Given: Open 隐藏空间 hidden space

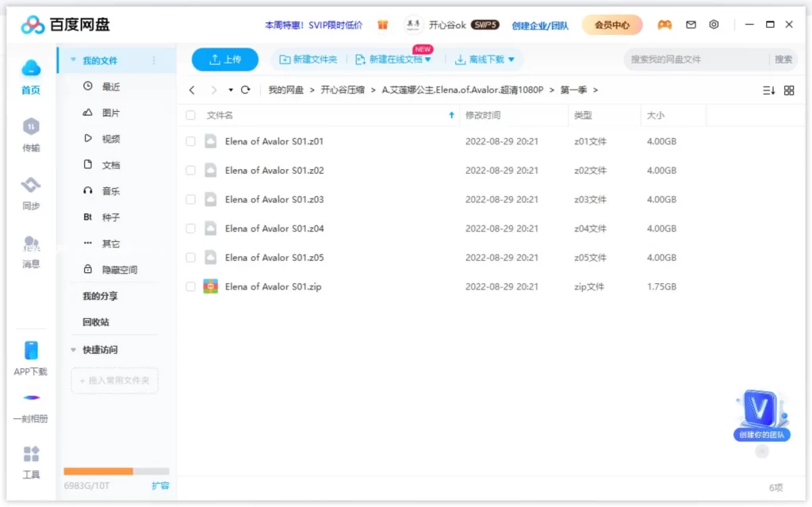Looking at the screenshot, I should tap(119, 270).
